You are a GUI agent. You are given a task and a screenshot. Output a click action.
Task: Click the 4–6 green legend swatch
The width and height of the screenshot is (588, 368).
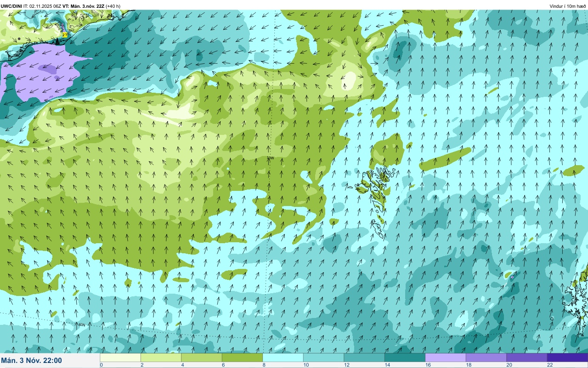click(x=202, y=357)
